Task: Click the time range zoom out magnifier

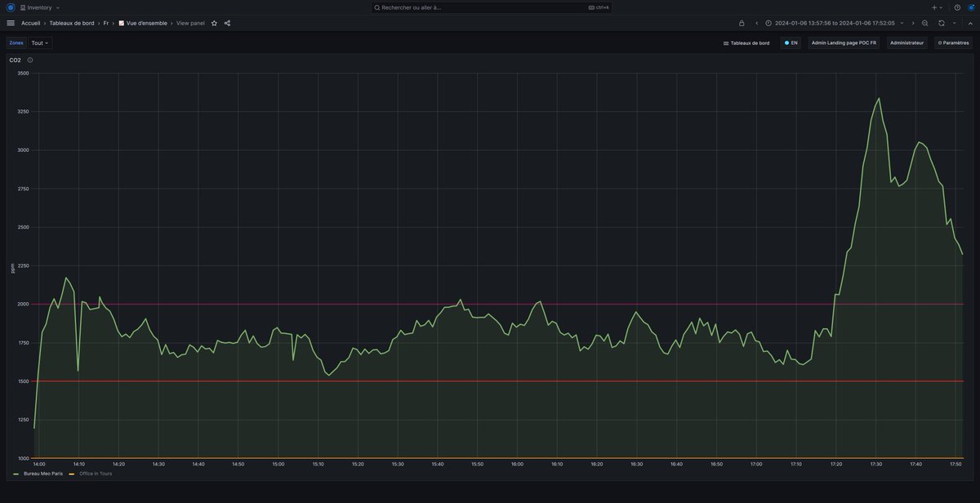Action: pyautogui.click(x=924, y=23)
